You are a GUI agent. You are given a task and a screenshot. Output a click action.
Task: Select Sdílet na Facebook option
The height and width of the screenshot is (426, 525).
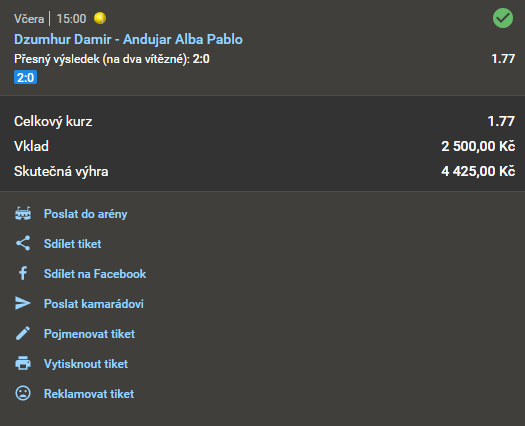coord(95,274)
